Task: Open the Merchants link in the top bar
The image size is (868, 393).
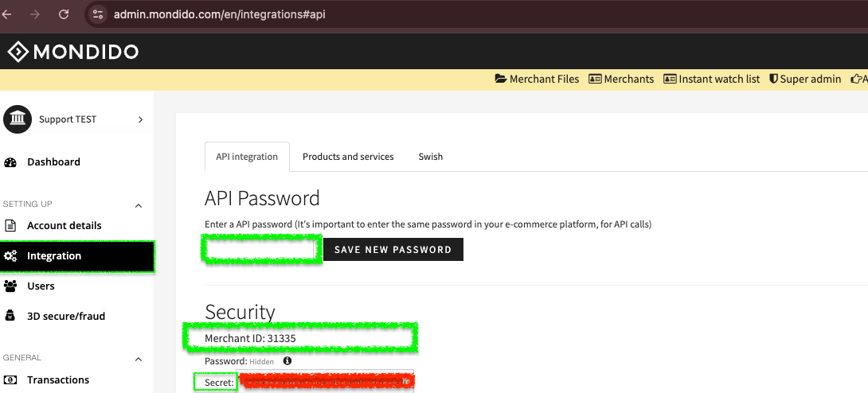Action: tap(621, 79)
